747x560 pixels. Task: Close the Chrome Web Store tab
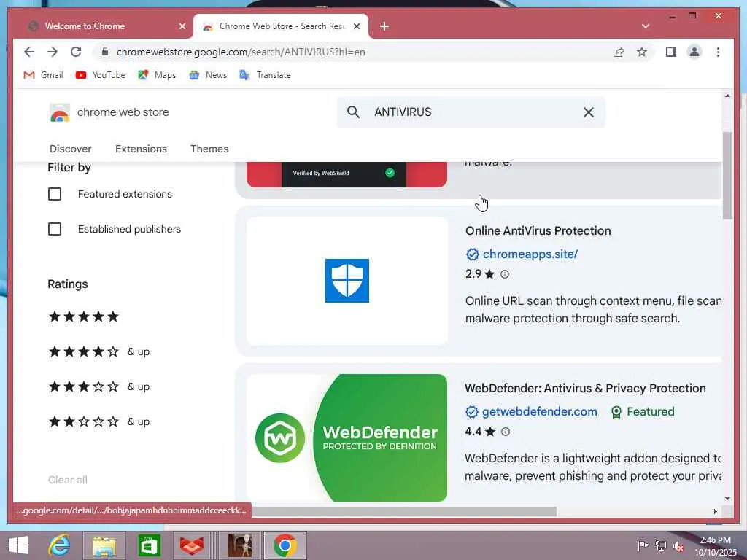pos(356,26)
